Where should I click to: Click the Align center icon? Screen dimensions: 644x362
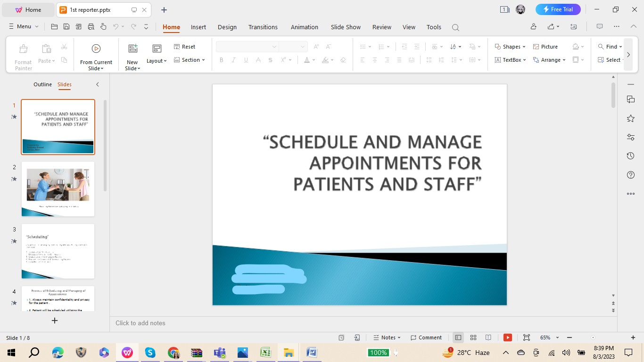375,60
